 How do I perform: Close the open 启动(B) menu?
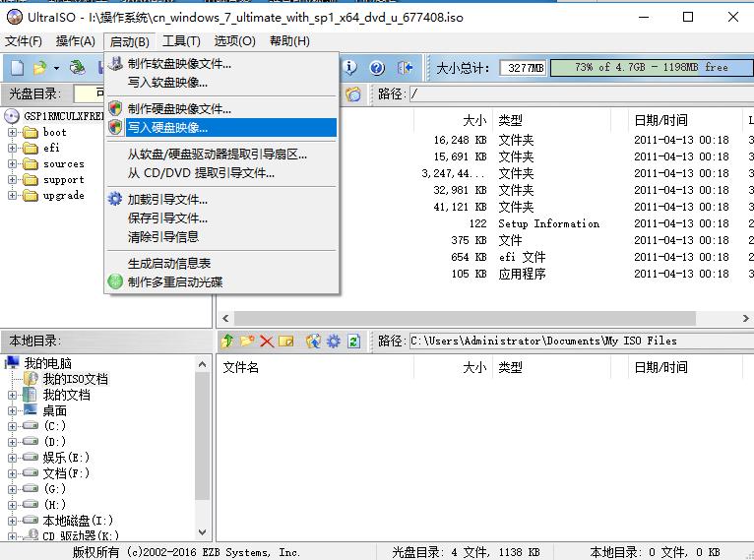coord(129,41)
